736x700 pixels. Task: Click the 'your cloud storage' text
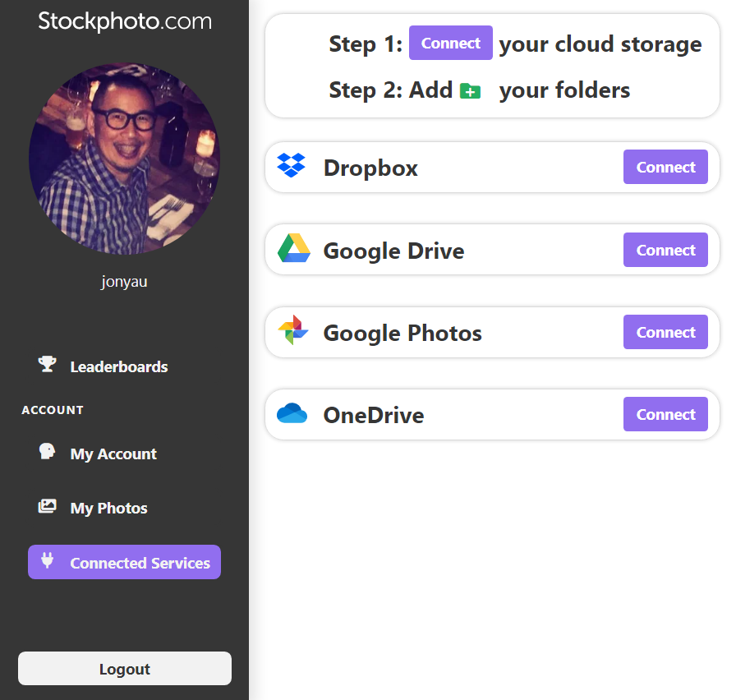600,44
